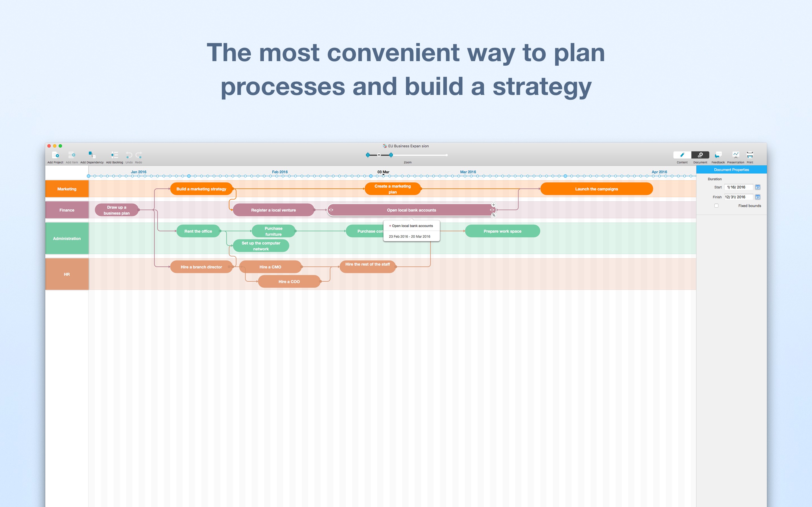The width and height of the screenshot is (812, 507).
Task: Click the Content view icon
Action: pyautogui.click(x=683, y=155)
